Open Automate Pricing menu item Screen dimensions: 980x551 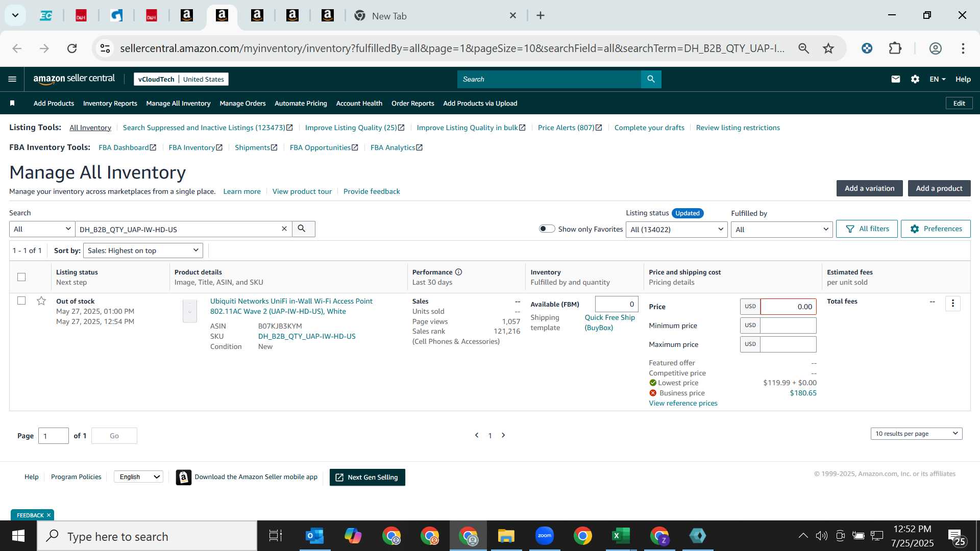(x=301, y=103)
